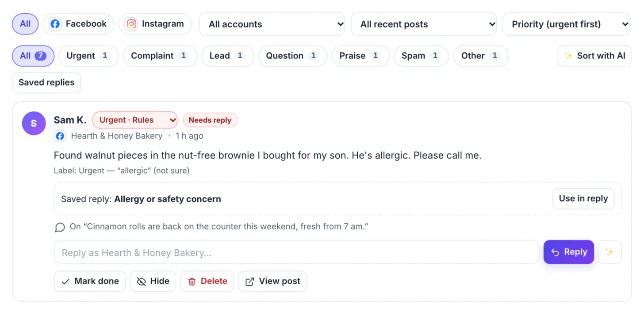Filter by the Spam category tab
The width and height of the screenshot is (644, 314).
(x=421, y=56)
